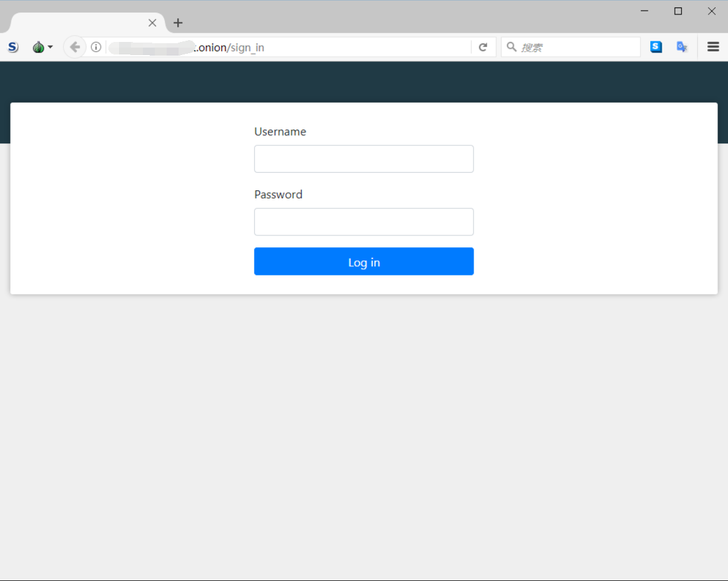Open a new tab with plus button
Viewport: 728px width, 581px height.
pos(178,23)
